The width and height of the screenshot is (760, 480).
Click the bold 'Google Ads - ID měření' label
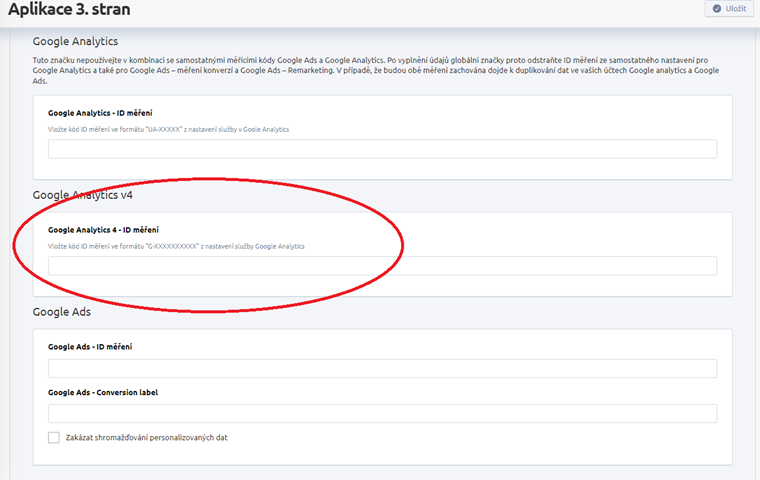(90, 346)
